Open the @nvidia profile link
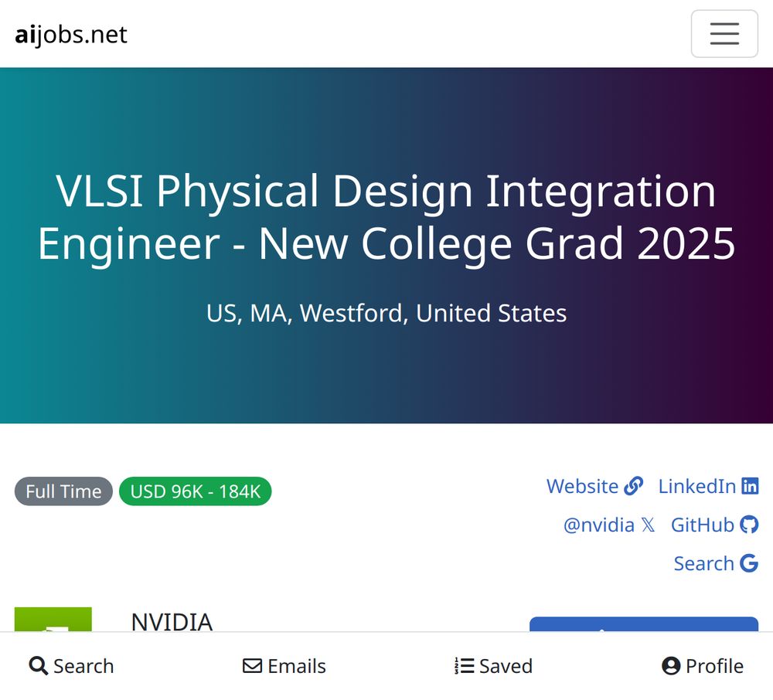773x700 pixels. click(x=598, y=525)
